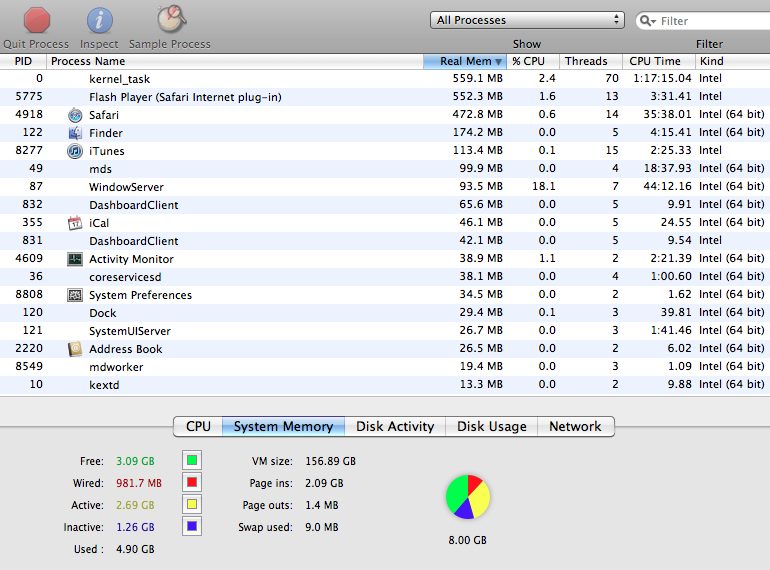Screen dimensions: 770x570
Task: Click the Inspect info icon
Action: coord(100,21)
